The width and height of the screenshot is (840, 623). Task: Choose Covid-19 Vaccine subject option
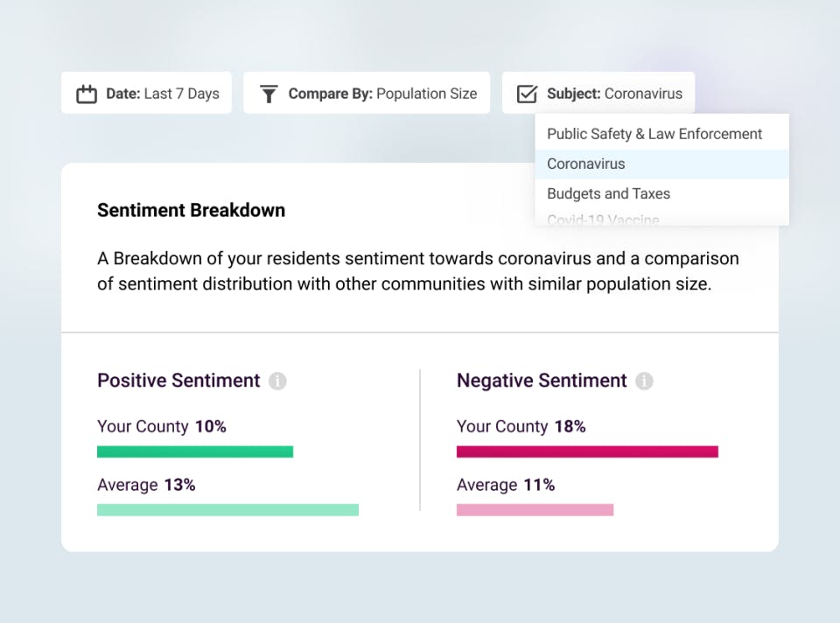pos(602,220)
